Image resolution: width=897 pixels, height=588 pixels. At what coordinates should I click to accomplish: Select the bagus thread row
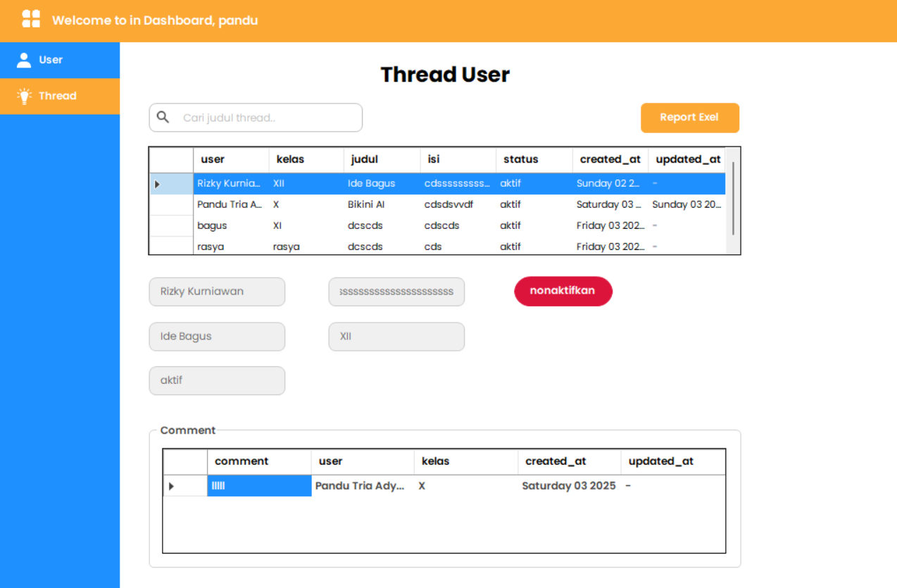(213, 226)
